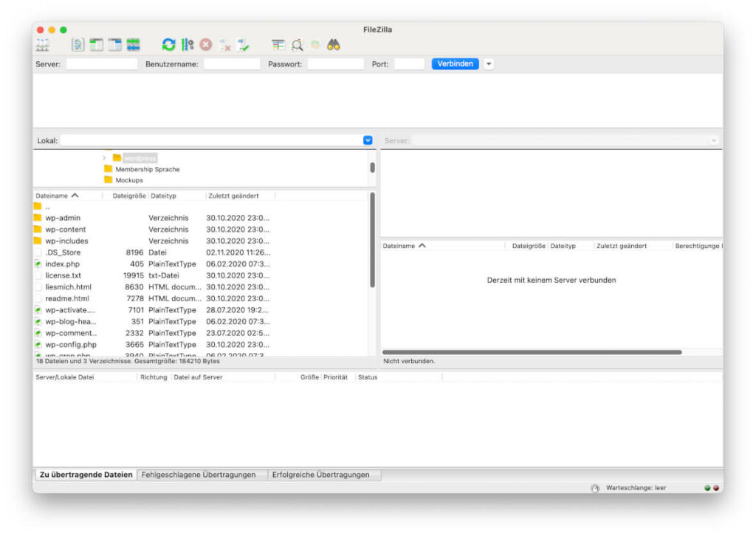
Task: Expand the wordpress folder in local tree
Action: click(x=104, y=157)
